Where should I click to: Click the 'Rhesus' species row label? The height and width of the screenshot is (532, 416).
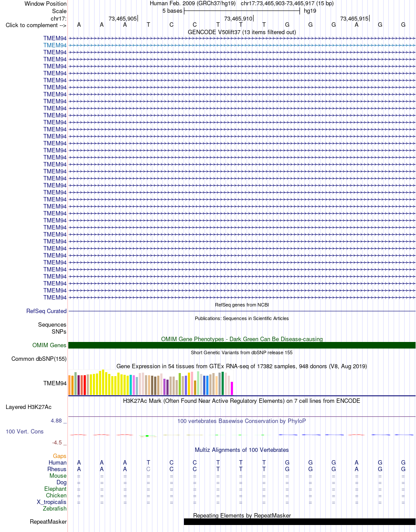pyautogui.click(x=57, y=469)
